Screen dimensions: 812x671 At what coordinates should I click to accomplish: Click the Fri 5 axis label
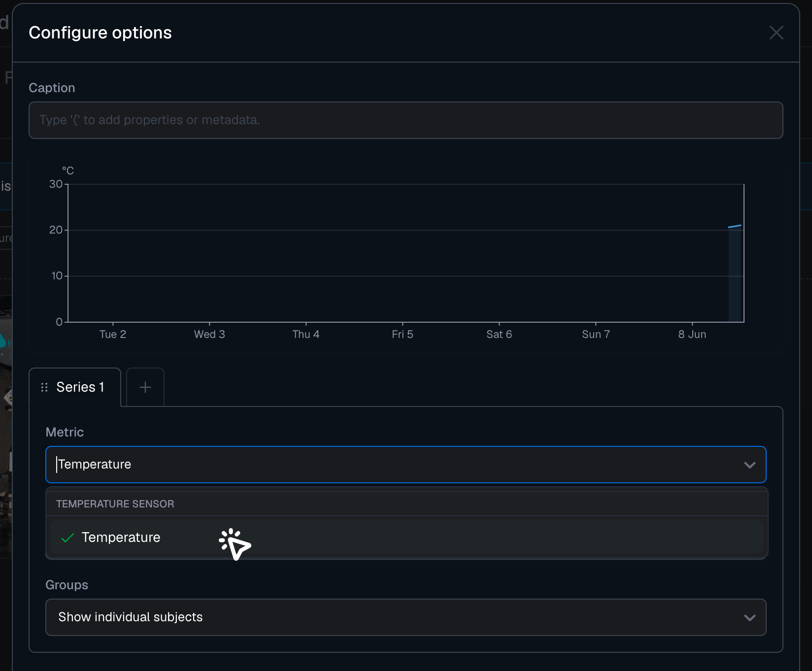tap(403, 334)
